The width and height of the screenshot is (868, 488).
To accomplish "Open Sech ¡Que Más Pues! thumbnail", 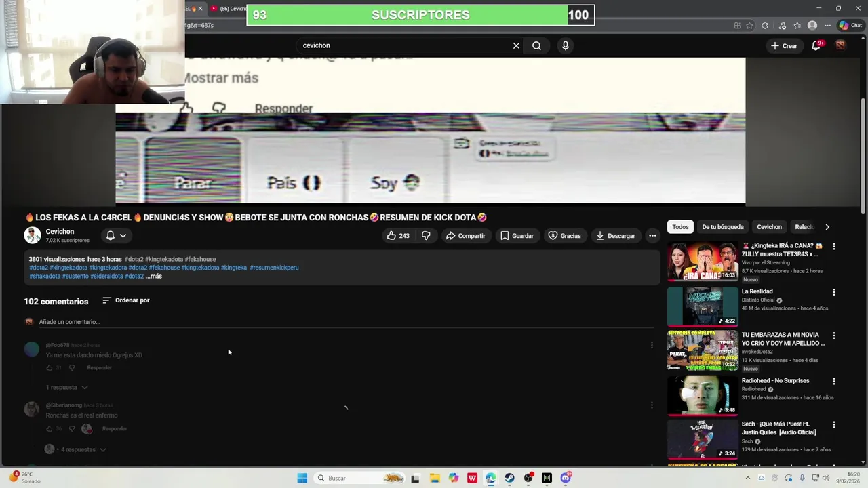I will coord(703,440).
